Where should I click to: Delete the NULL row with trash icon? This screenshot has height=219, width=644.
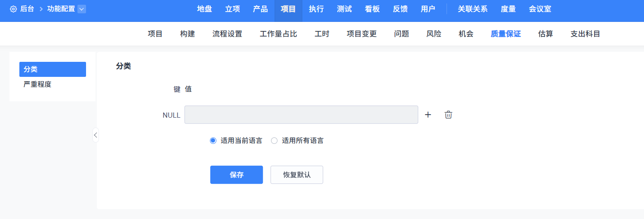[x=448, y=115]
